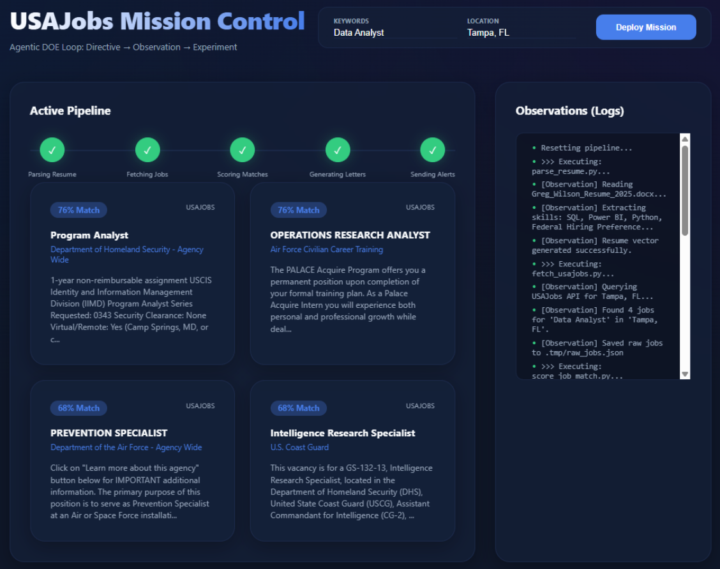The height and width of the screenshot is (569, 720).
Task: Click the Observations (Logs) heading
Action: (x=569, y=111)
